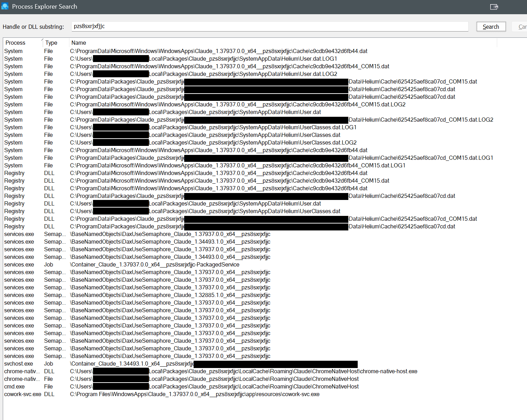Image resolution: width=527 pixels, height=420 pixels.
Task: Select Registry row ending 625425aef8ca07cd_COM15.dat
Action: tap(250, 219)
